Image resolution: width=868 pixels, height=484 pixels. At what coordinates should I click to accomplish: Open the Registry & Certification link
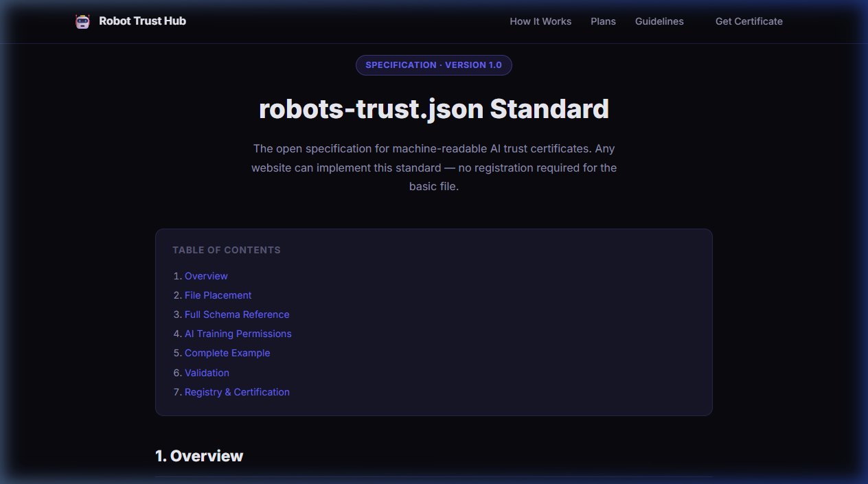tap(237, 391)
